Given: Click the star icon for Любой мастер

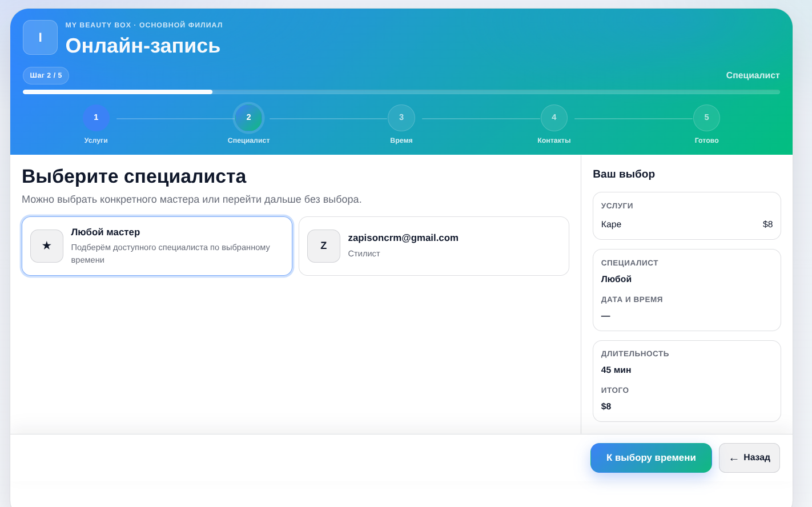Looking at the screenshot, I should pyautogui.click(x=47, y=246).
